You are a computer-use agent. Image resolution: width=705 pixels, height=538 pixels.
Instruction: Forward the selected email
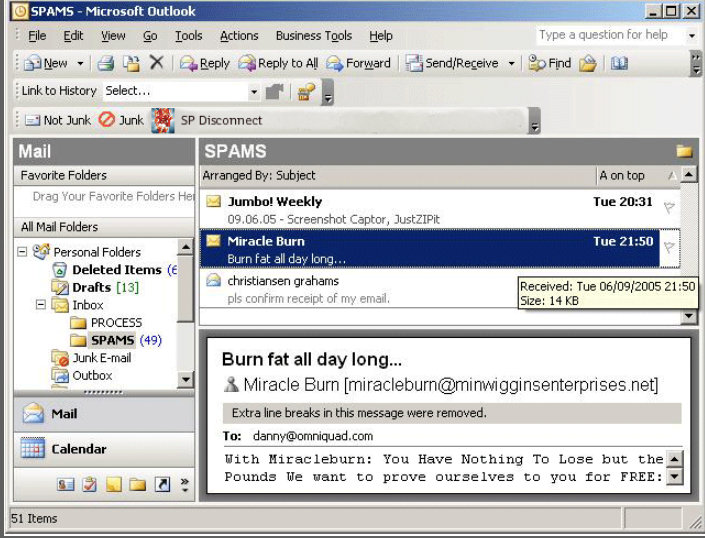(358, 63)
